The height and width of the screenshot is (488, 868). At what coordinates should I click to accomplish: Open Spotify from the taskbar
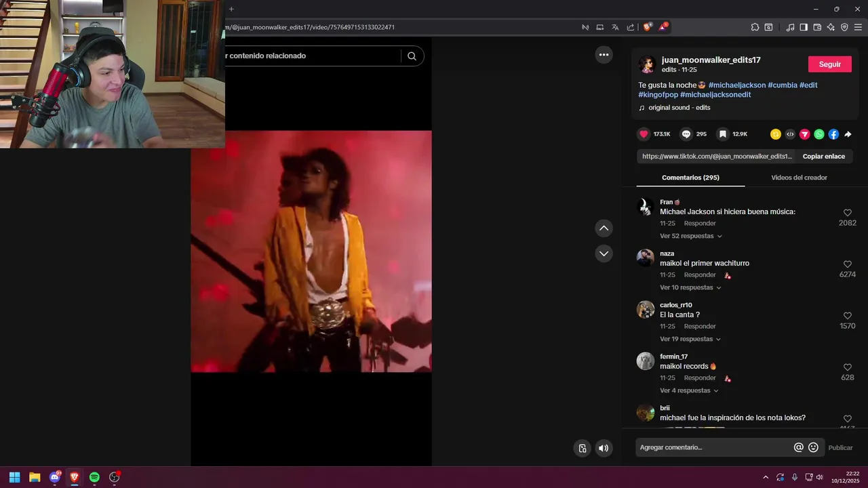click(94, 477)
